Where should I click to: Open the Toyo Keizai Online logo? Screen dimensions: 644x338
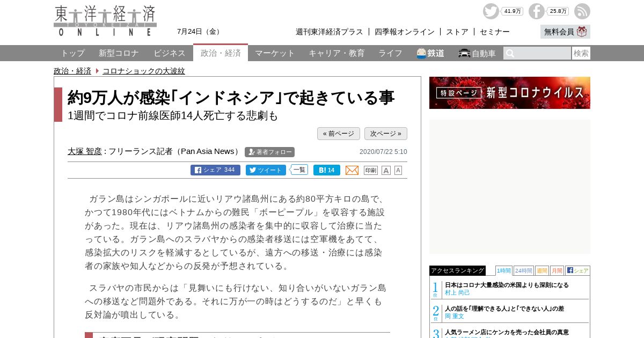[105, 20]
